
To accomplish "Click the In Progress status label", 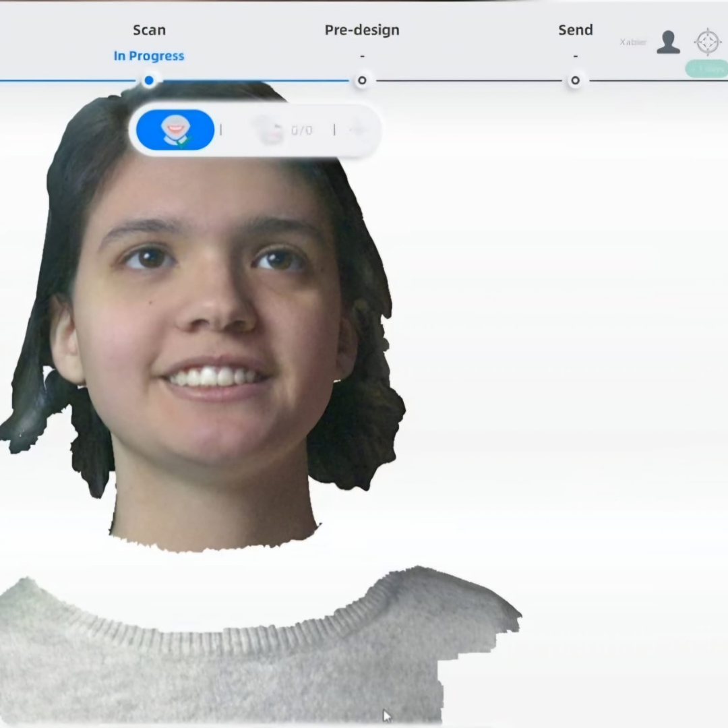I will tap(149, 56).
